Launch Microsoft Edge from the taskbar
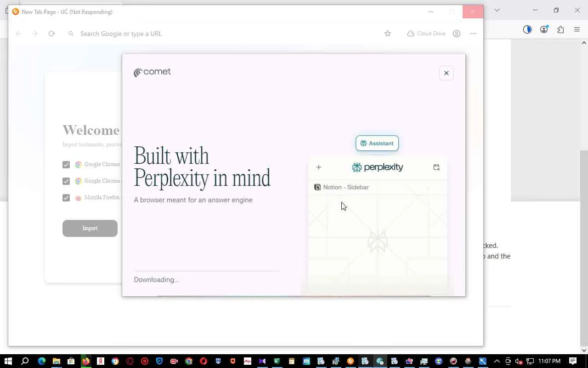588x368 pixels. coord(42,361)
